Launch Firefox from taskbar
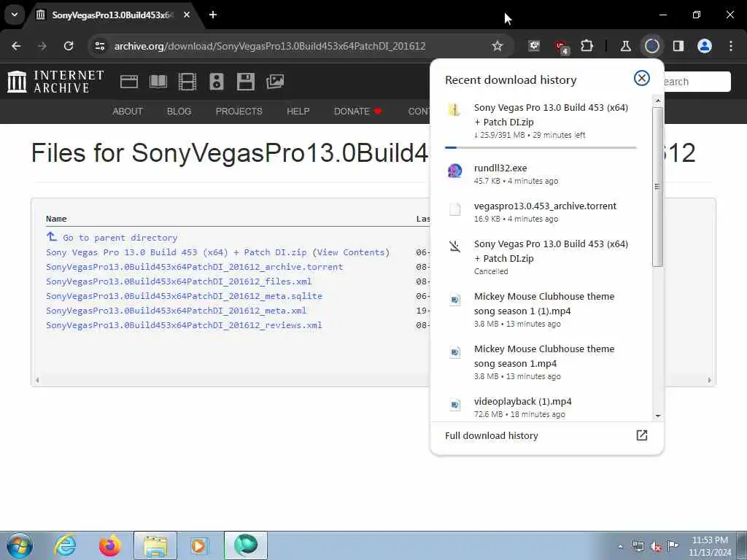The image size is (747, 560). [x=109, y=545]
